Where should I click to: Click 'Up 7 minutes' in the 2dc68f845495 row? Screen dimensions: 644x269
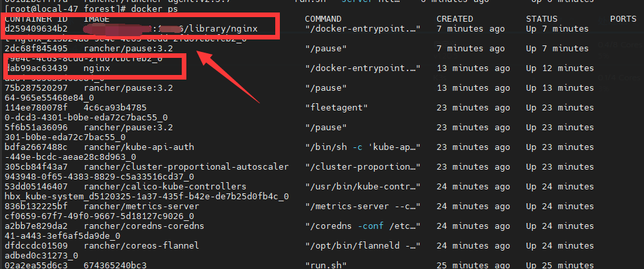[557, 49]
